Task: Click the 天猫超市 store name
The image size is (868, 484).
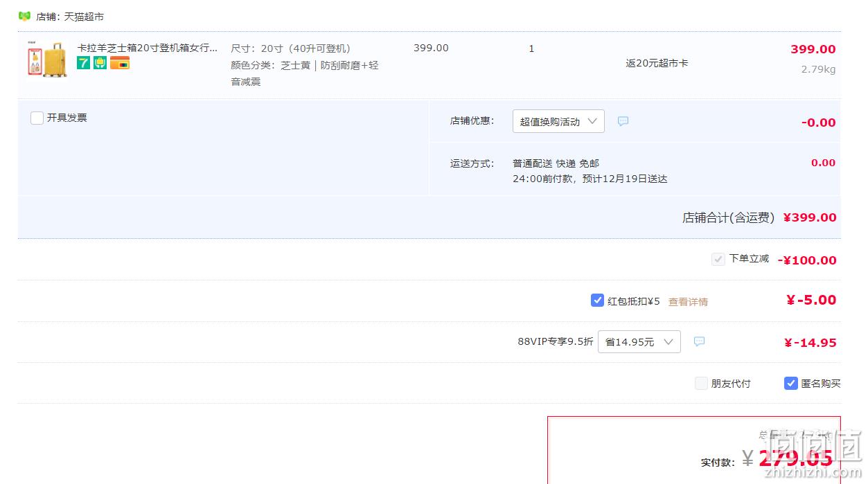Action: (x=84, y=16)
